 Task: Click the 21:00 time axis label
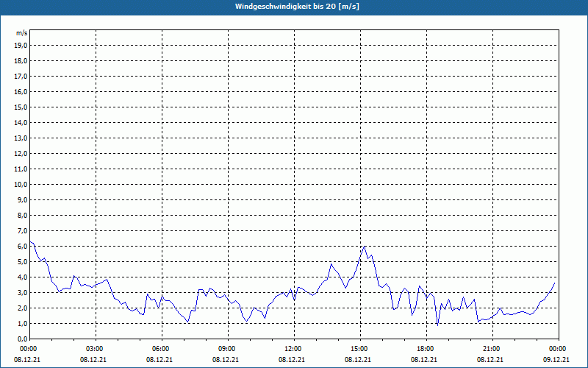coord(492,349)
